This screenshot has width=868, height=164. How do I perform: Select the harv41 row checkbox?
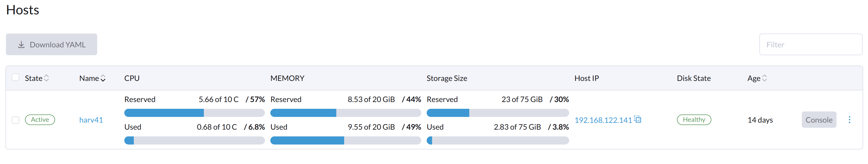(15, 120)
